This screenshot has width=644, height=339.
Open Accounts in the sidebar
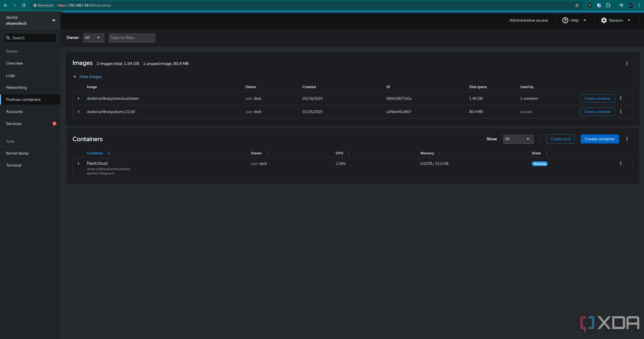(x=30, y=111)
